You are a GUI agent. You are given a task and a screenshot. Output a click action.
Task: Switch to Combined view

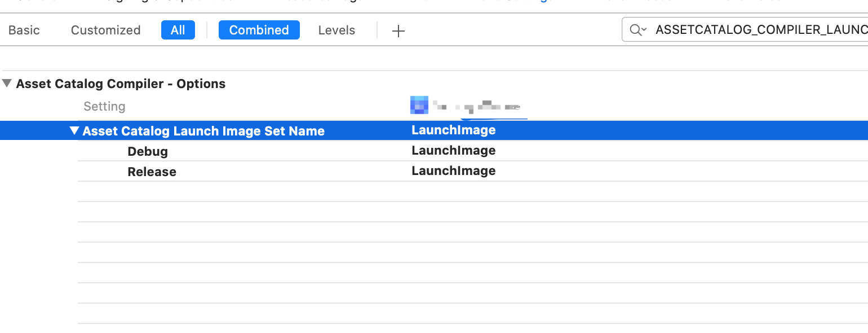(x=259, y=30)
